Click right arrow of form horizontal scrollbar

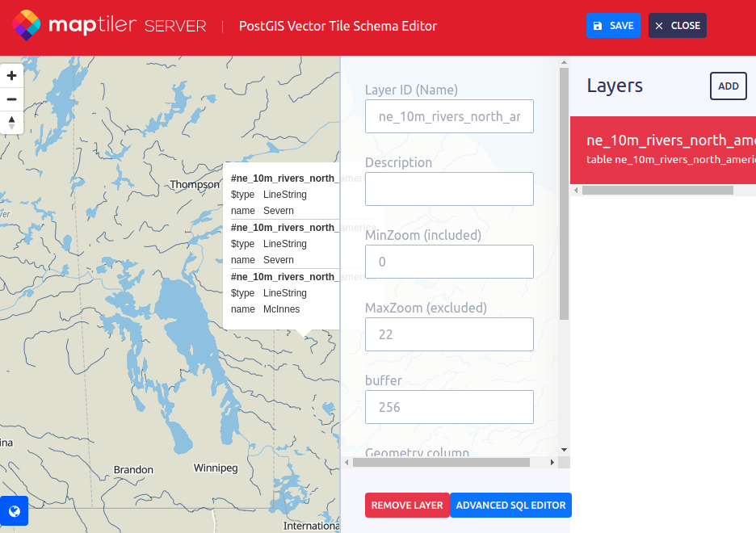click(552, 462)
